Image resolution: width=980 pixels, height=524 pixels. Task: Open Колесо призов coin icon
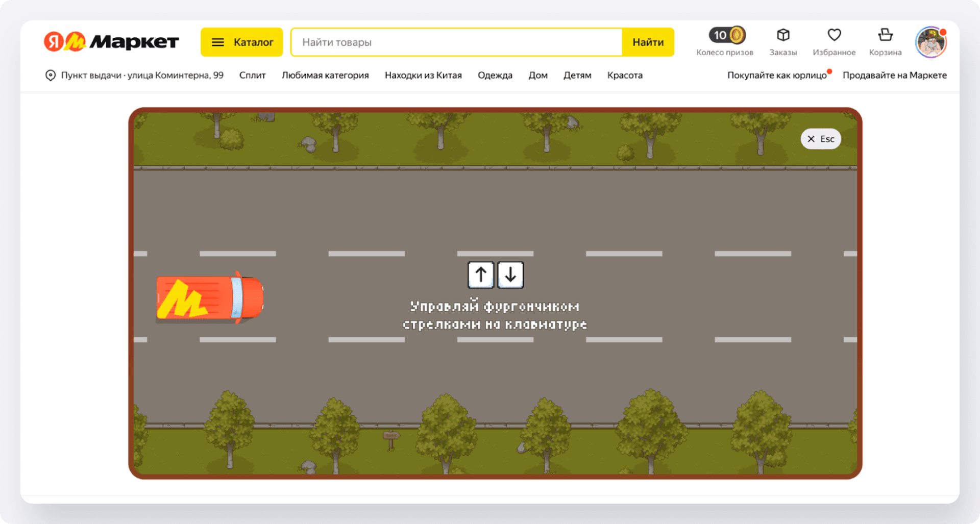click(727, 35)
